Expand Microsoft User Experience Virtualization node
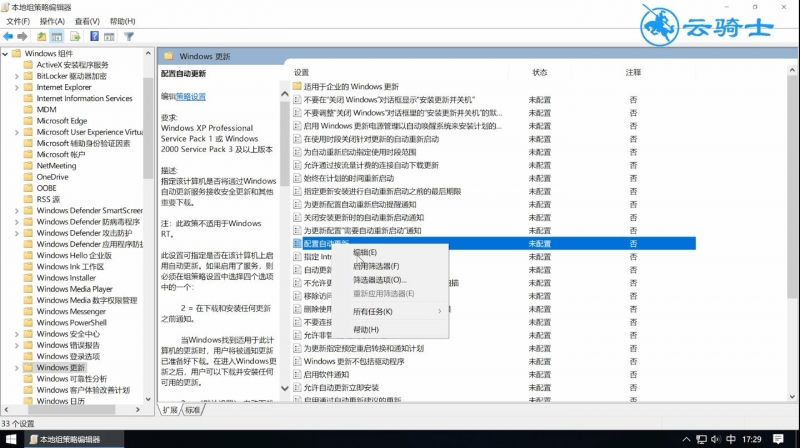Image resolution: width=800 pixels, height=448 pixels. point(17,132)
